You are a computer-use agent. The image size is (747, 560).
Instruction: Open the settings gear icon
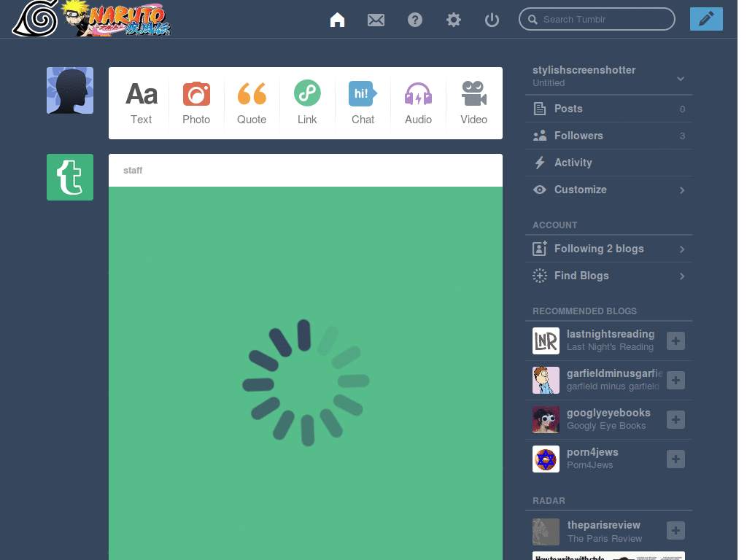453,20
